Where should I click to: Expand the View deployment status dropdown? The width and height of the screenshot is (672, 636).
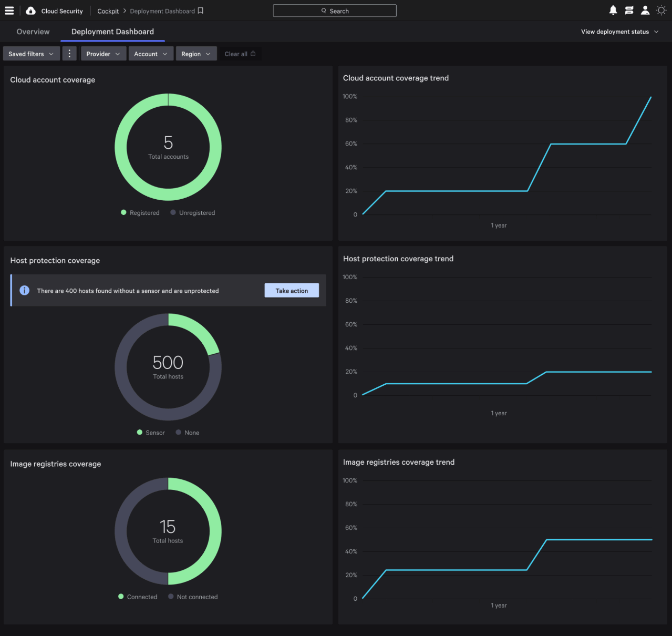619,32
